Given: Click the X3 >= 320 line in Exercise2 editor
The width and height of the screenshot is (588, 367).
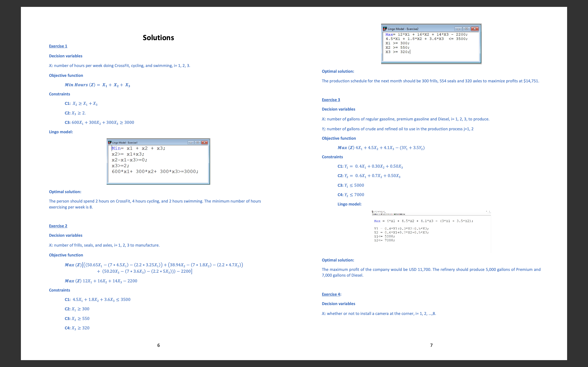Looking at the screenshot, I should (x=397, y=52).
